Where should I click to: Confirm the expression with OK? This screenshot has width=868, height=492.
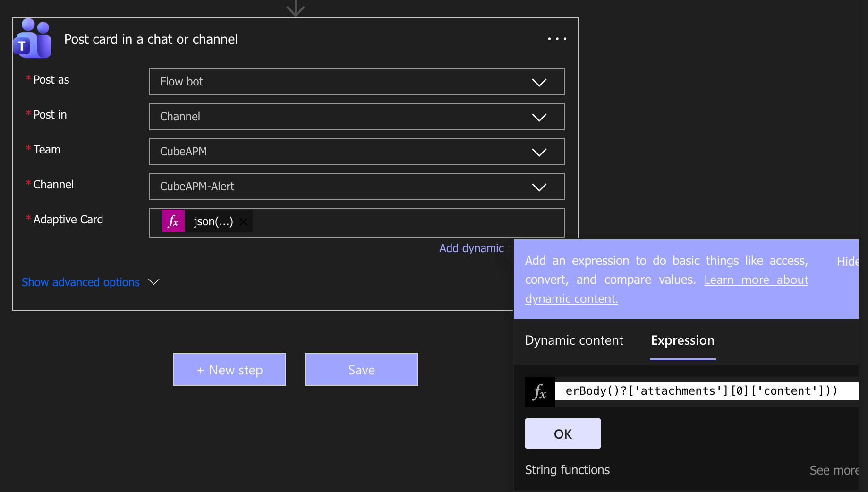point(562,433)
